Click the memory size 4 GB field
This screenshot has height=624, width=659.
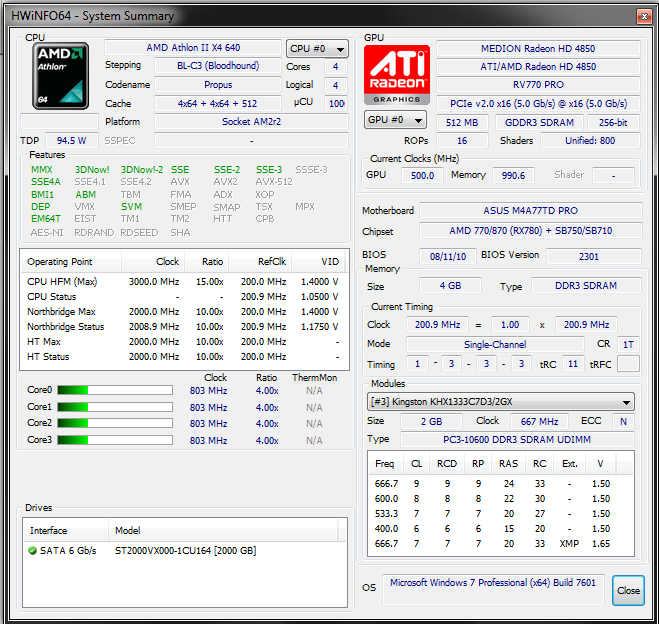450,286
